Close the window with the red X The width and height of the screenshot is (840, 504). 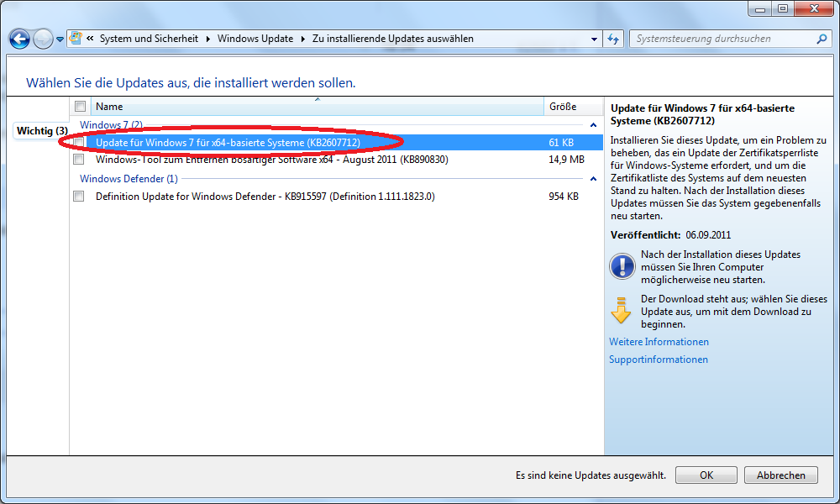pyautogui.click(x=814, y=9)
